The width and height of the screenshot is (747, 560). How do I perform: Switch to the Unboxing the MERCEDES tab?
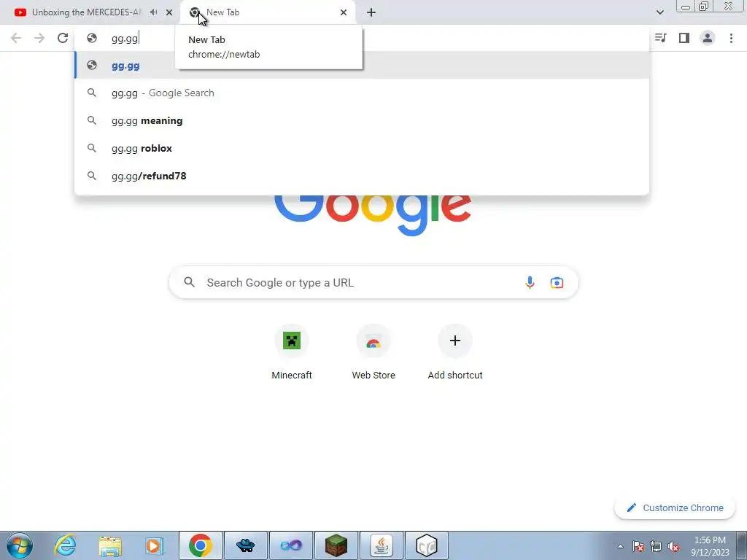[x=86, y=12]
